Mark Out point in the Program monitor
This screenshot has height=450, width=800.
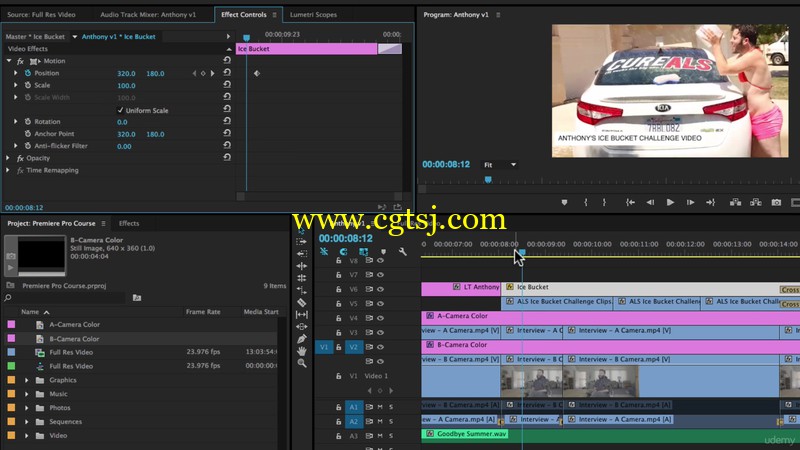pos(604,203)
